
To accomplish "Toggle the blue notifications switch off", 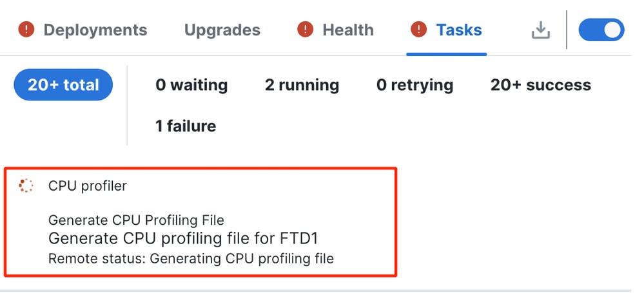I will point(601,30).
